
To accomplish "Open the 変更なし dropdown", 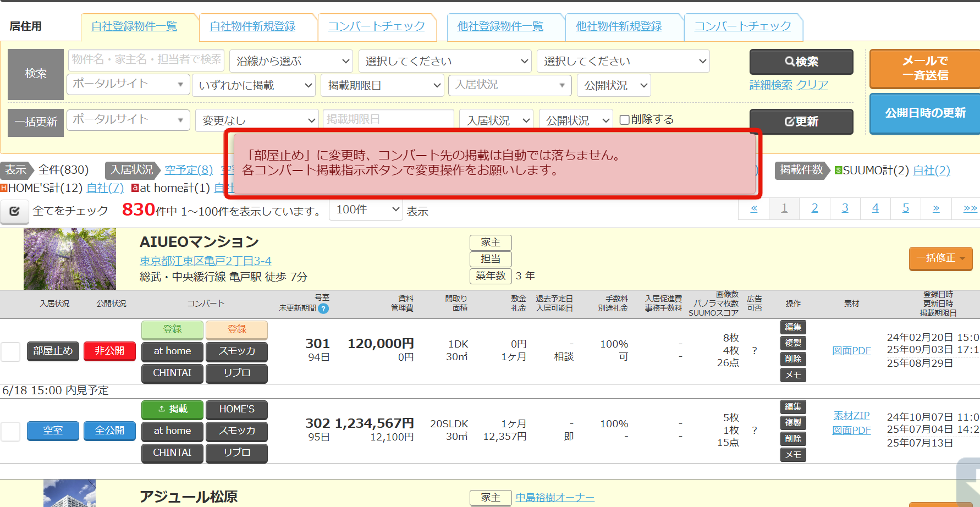I will coord(257,120).
